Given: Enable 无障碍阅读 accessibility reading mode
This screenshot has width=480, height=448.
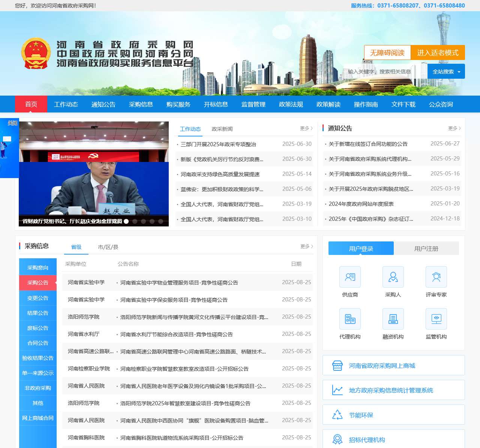Looking at the screenshot, I should (x=387, y=52).
